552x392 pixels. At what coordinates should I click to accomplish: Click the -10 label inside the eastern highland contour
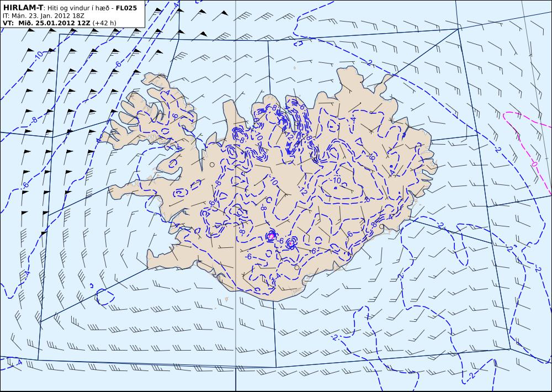tap(336, 181)
